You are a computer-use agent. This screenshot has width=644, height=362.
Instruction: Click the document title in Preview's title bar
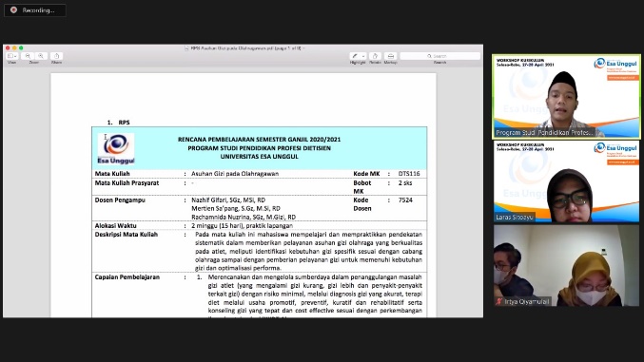245,48
